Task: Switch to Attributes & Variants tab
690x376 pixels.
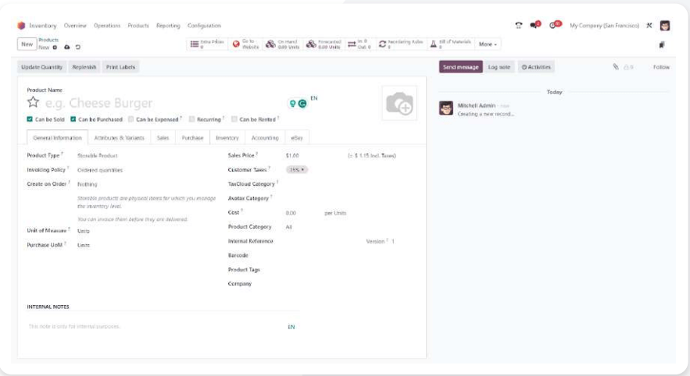Action: coord(119,138)
